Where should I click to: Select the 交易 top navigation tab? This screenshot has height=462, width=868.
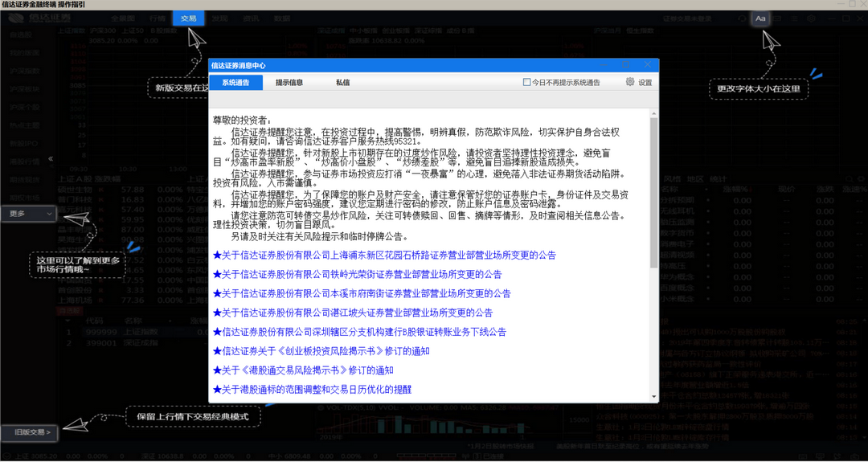pyautogui.click(x=189, y=18)
